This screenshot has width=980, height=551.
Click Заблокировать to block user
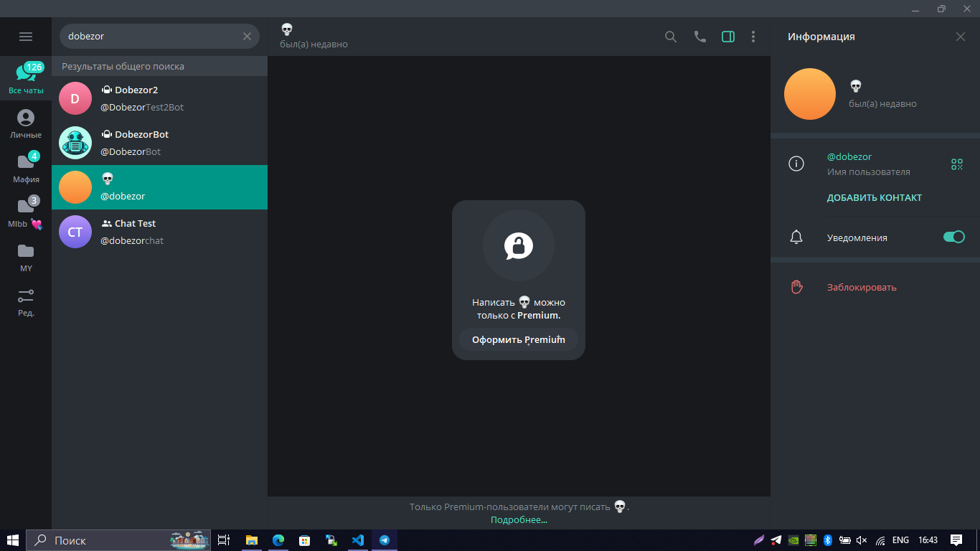click(x=862, y=287)
